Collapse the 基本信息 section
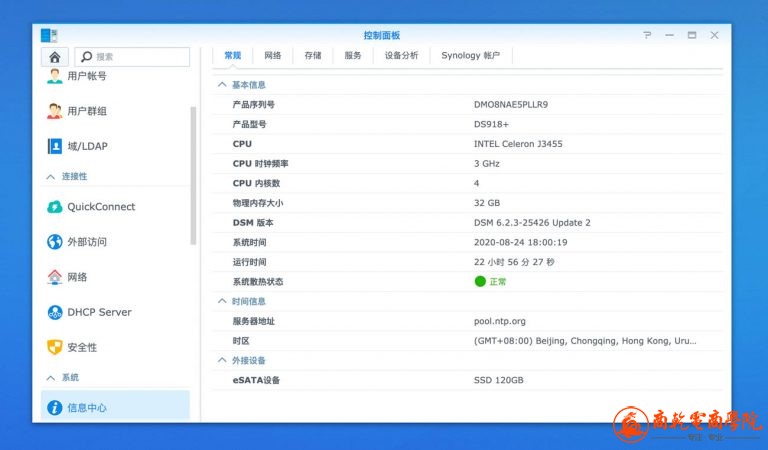Viewport: 768px width, 450px height. pyautogui.click(x=222, y=85)
